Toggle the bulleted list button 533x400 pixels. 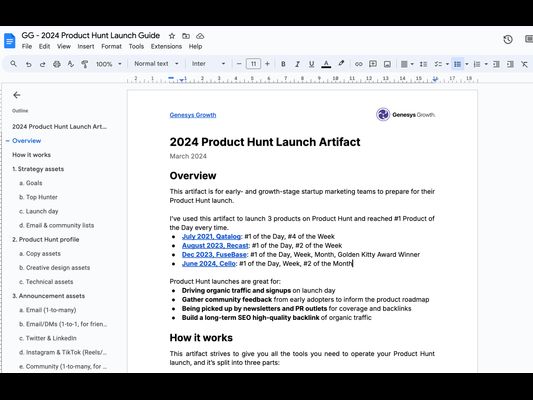(x=458, y=64)
